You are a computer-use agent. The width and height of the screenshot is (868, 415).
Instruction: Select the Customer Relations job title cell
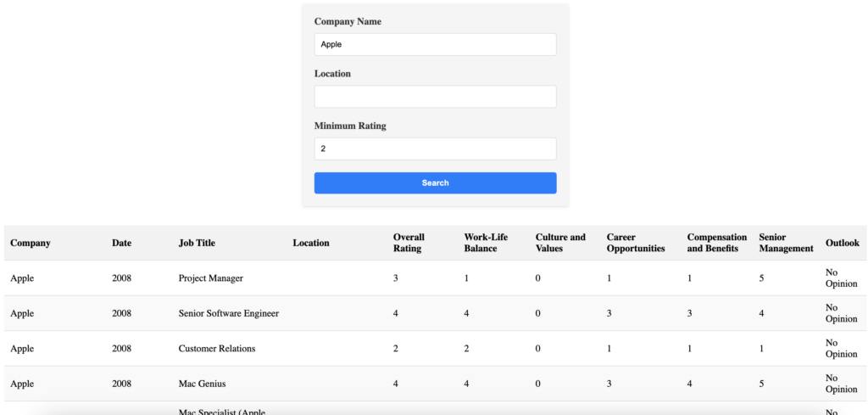(x=217, y=349)
